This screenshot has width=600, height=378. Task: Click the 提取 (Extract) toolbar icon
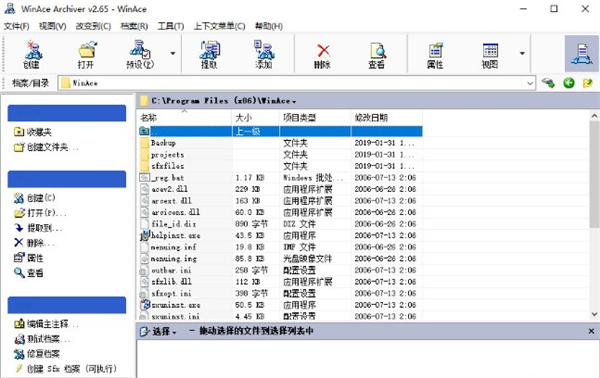coord(209,54)
